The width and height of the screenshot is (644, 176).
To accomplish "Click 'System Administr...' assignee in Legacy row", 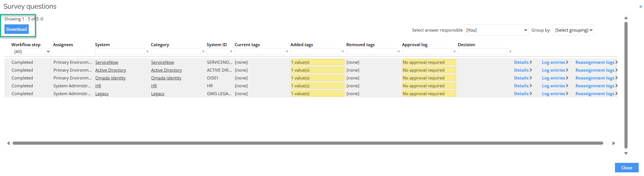I will 72,93.
